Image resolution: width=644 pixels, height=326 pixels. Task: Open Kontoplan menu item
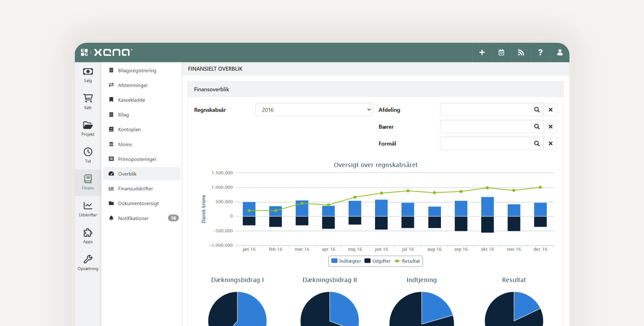142,129
